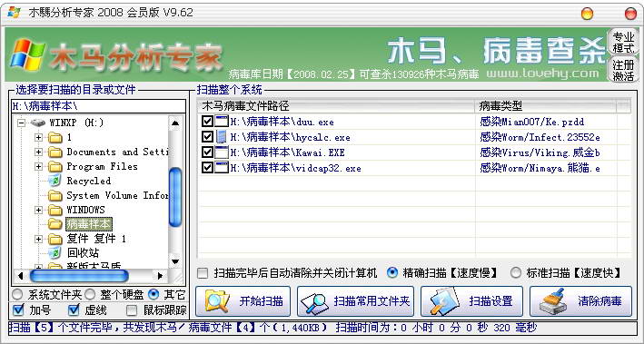644x344 pixels.
Task: Click the 清除病毒 button
Action: tap(580, 301)
